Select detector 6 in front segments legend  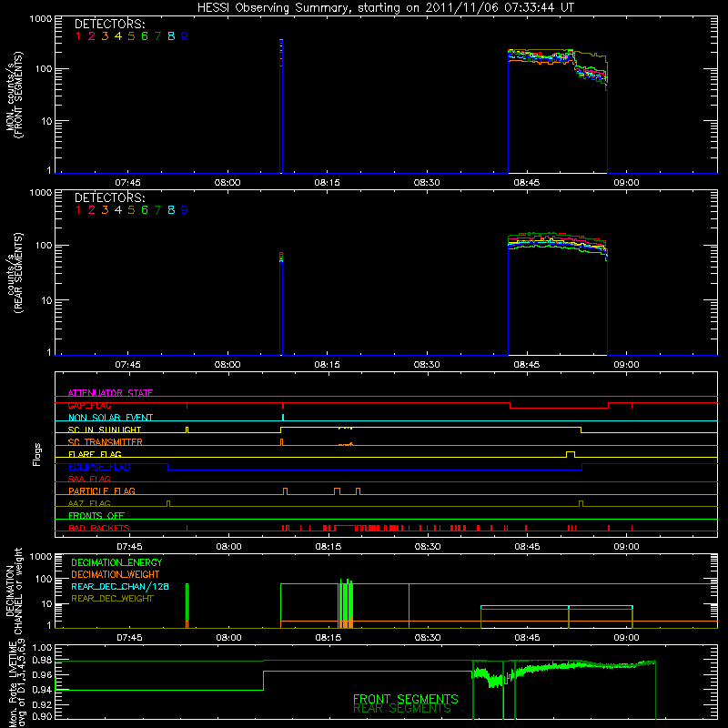click(145, 36)
